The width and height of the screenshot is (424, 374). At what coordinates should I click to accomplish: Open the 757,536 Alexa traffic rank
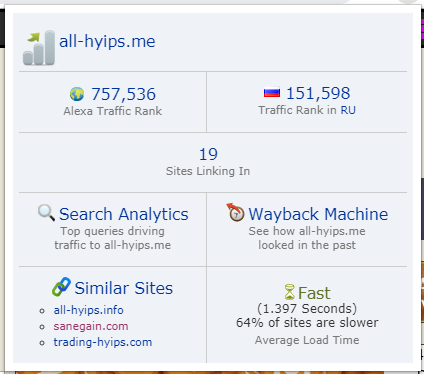coord(123,94)
